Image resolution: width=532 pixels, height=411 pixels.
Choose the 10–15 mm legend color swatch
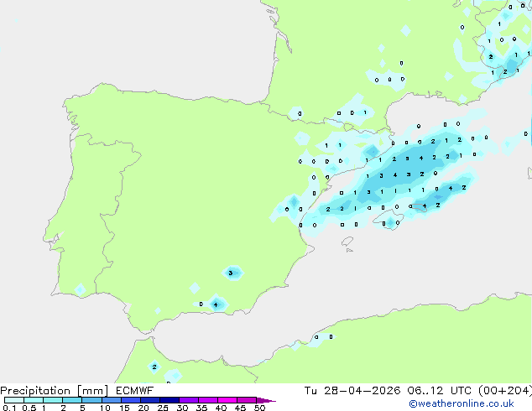coord(112,400)
